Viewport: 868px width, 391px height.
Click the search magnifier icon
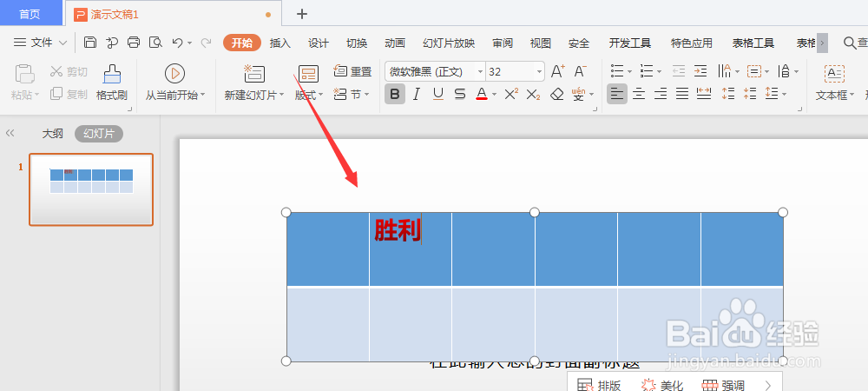[x=849, y=43]
